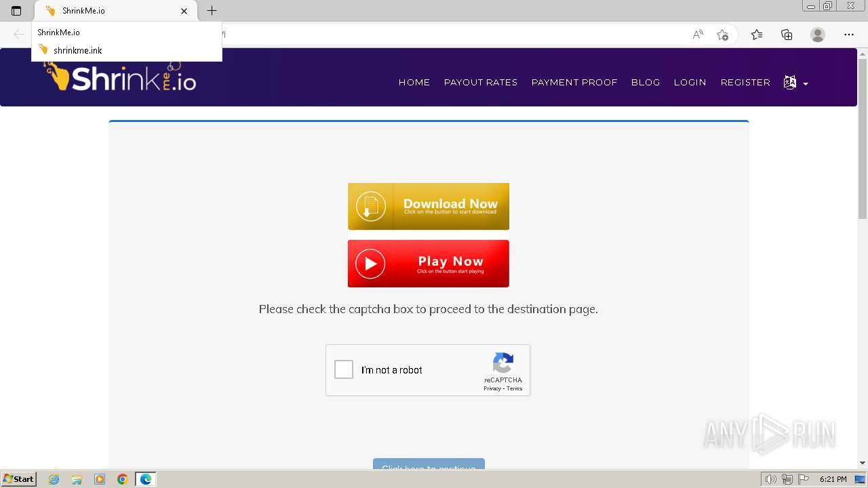Open the Windows Start menu
This screenshot has height=488, width=868.
point(19,479)
